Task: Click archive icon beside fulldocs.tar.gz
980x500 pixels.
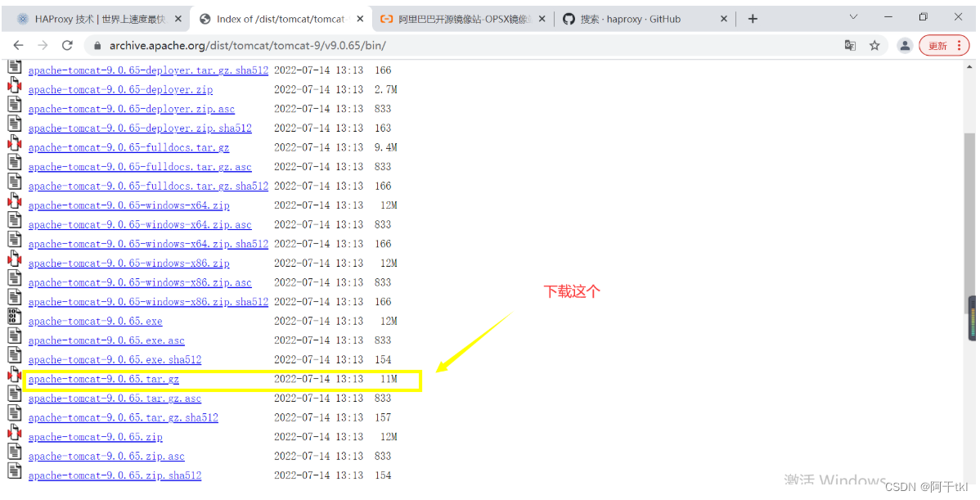Action: point(15,143)
